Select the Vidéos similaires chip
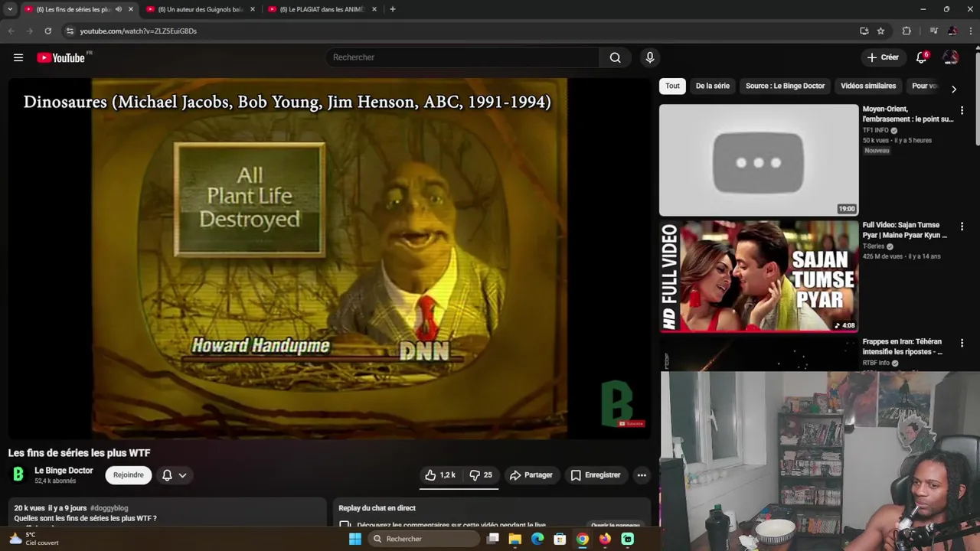 pos(868,86)
